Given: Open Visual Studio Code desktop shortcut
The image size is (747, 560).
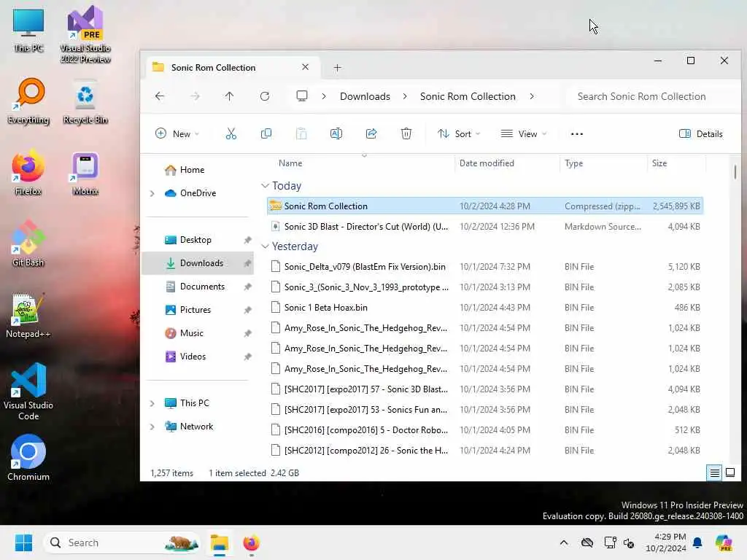Looking at the screenshot, I should pos(28,392).
